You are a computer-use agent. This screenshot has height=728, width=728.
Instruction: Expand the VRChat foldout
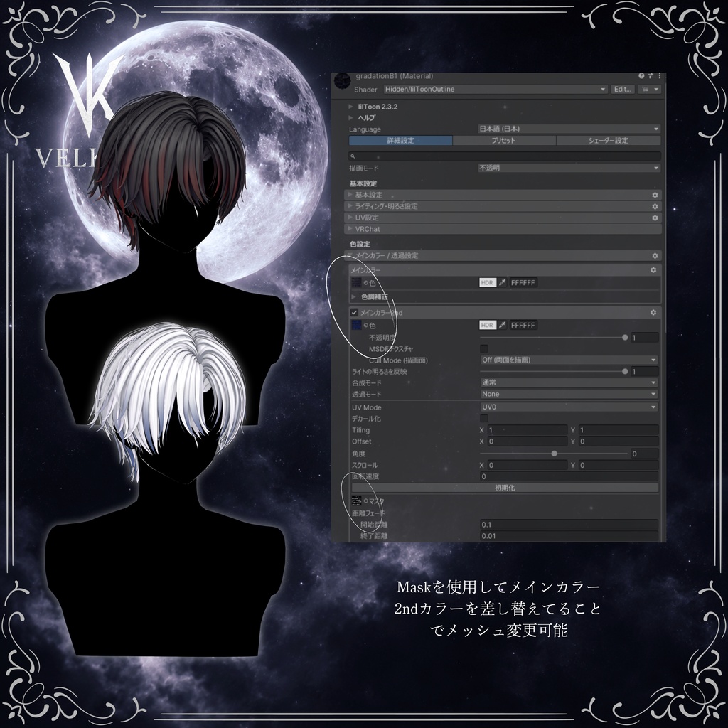503,229
